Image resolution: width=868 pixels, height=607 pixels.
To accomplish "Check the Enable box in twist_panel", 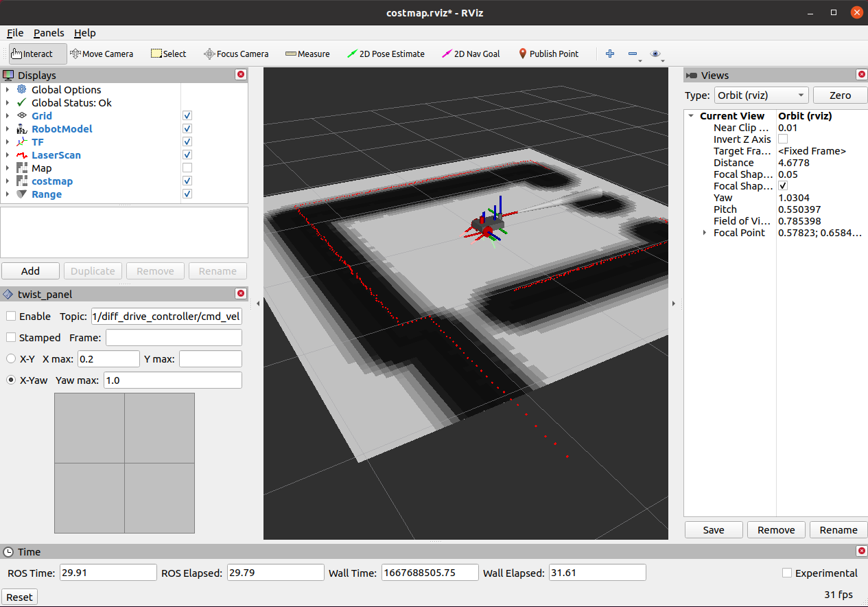I will point(10,317).
